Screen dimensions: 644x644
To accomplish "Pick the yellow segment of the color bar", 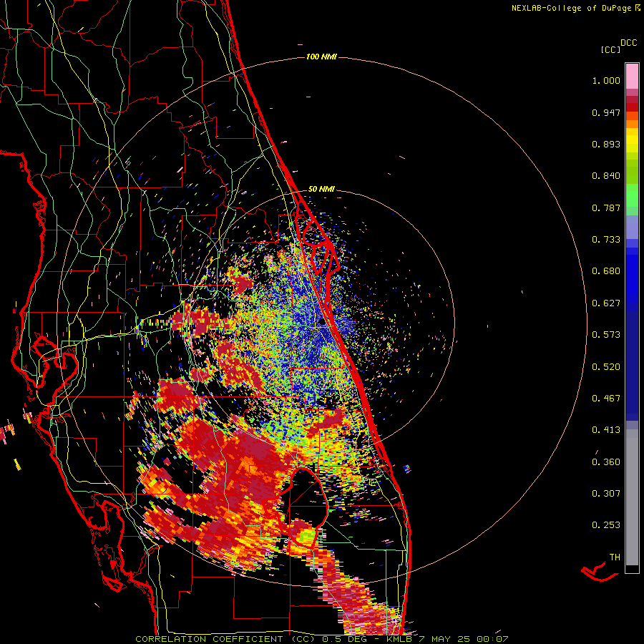I will [x=632, y=140].
